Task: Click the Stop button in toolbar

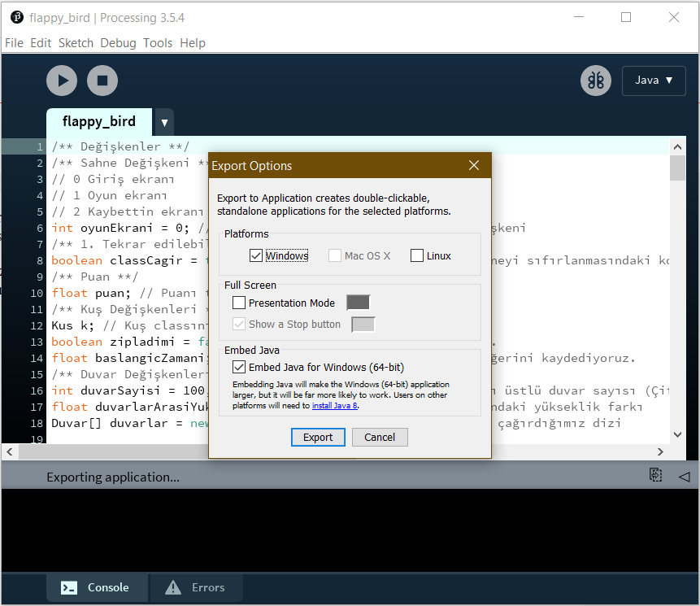Action: pos(102,81)
